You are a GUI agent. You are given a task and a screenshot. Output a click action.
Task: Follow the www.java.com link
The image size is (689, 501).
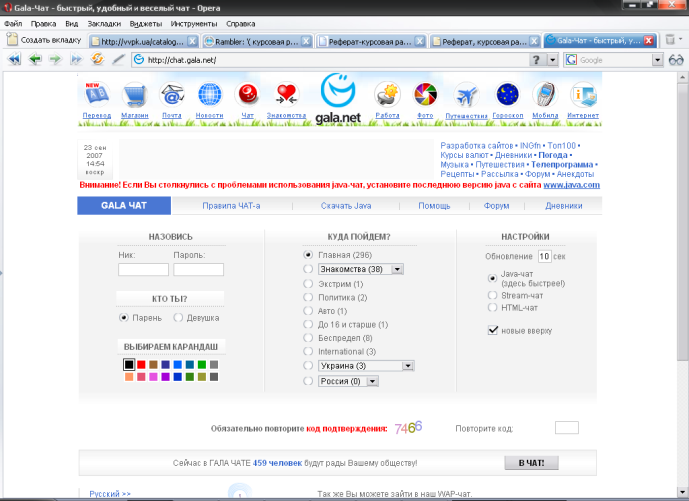pyautogui.click(x=571, y=185)
